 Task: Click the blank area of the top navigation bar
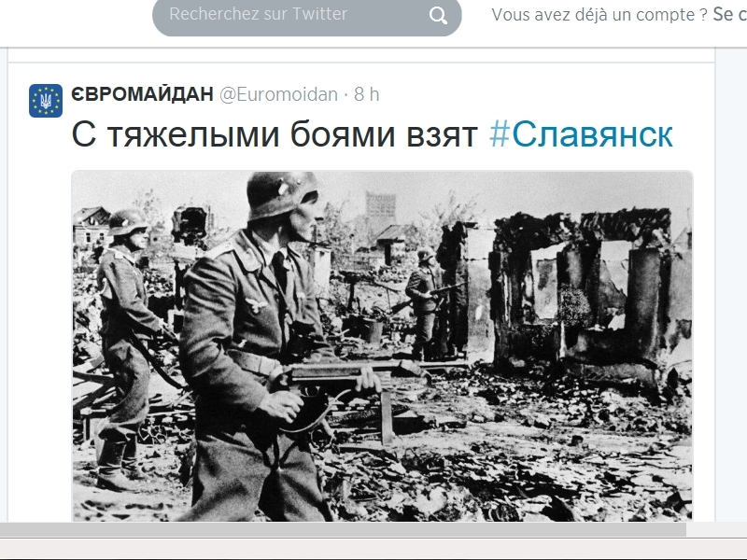tap(77, 19)
